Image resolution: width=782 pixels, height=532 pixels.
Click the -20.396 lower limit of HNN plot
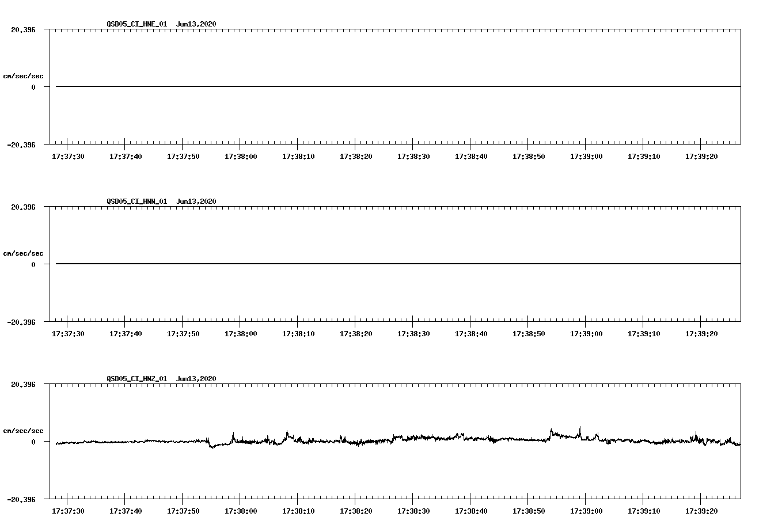21,322
